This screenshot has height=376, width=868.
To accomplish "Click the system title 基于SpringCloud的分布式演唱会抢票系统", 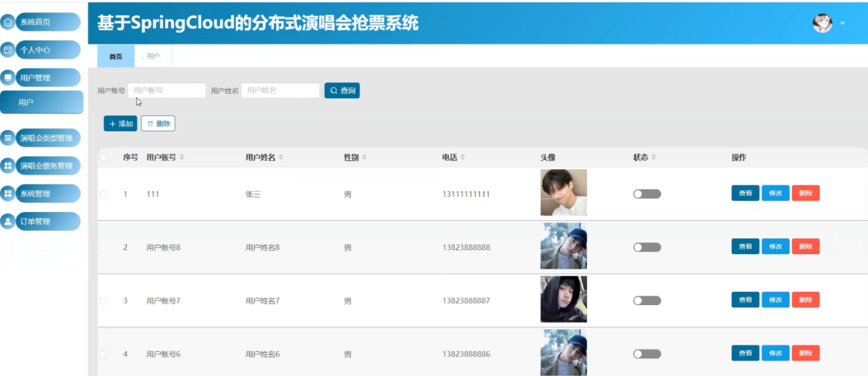I will (x=258, y=23).
